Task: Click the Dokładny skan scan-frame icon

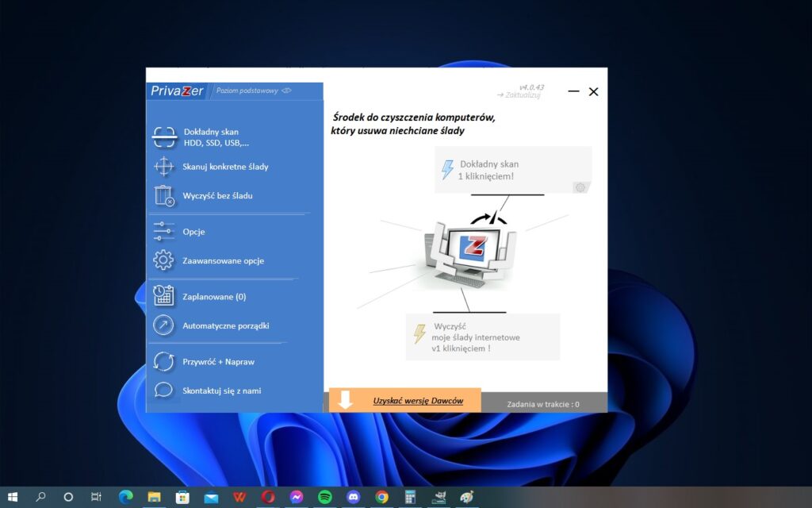Action: (164, 137)
